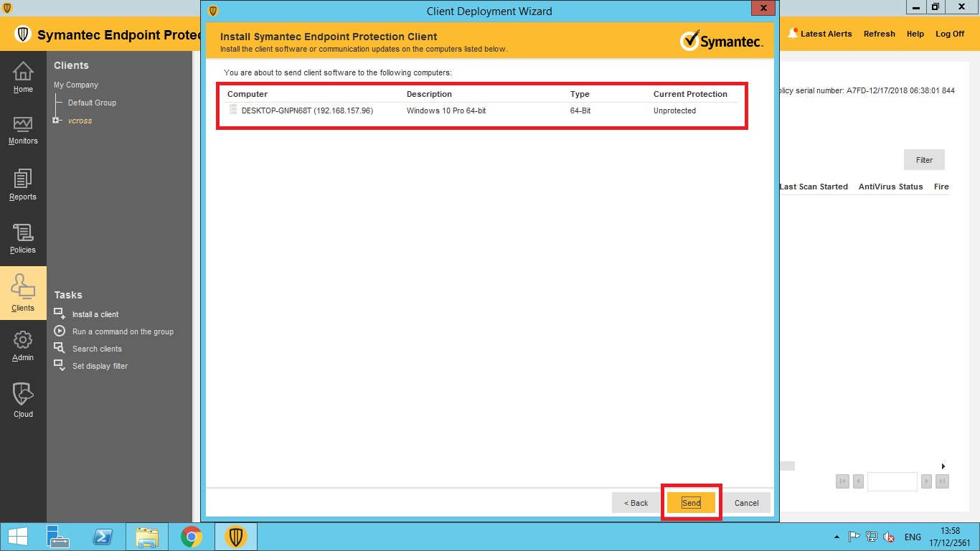The width and height of the screenshot is (980, 551).
Task: Click the Filter button
Action: [924, 160]
